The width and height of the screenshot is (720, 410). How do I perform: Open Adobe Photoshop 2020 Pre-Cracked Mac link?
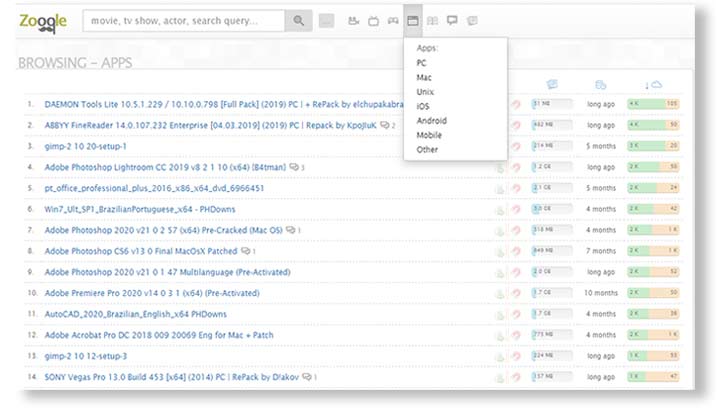(163, 230)
